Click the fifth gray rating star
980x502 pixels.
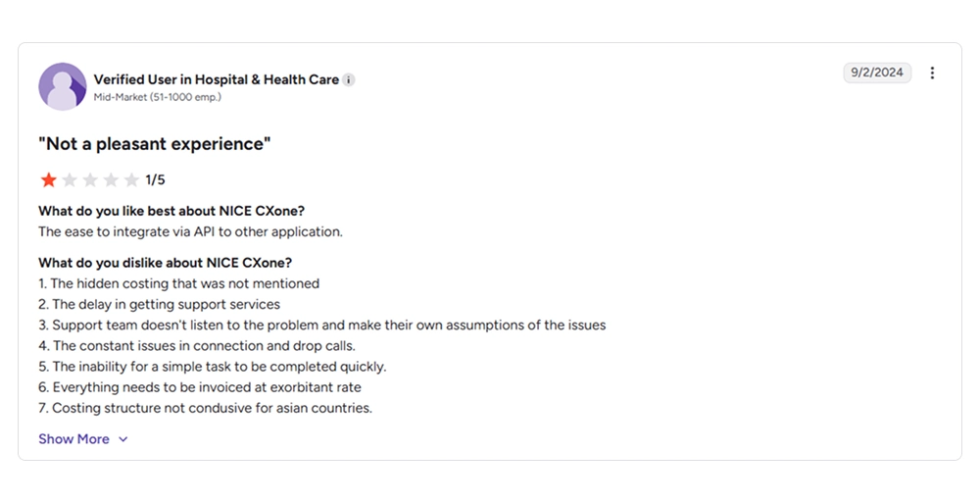tap(131, 180)
